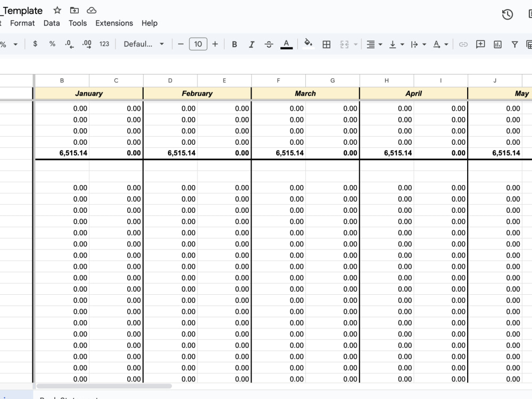Increase font size with plus
The image size is (532, 399).
click(215, 44)
